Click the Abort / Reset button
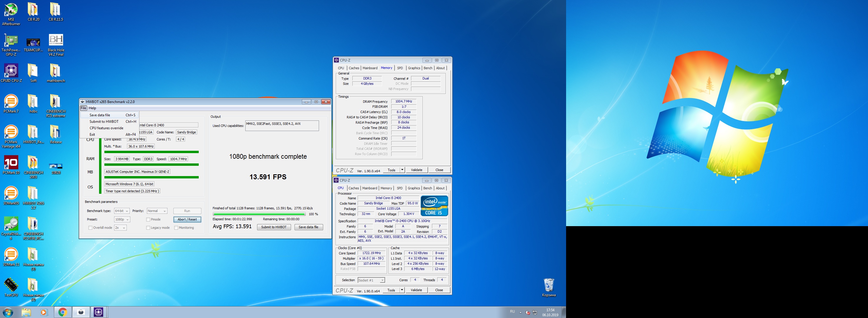This screenshot has height=318, width=868. click(187, 219)
